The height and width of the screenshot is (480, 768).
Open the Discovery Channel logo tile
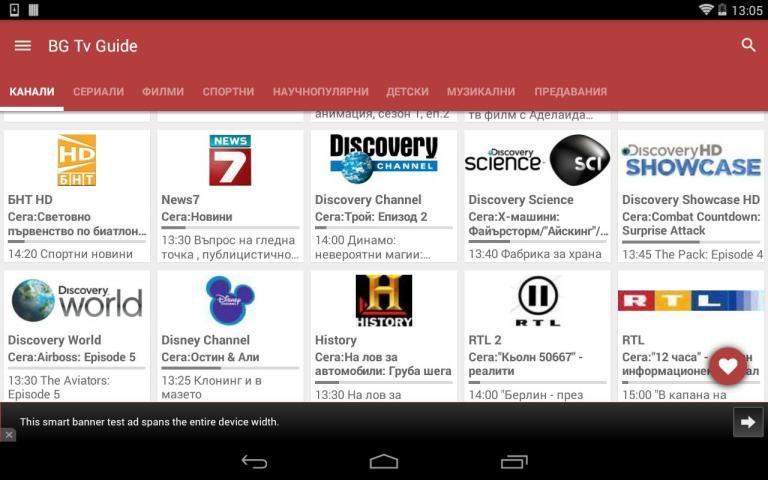click(x=384, y=160)
